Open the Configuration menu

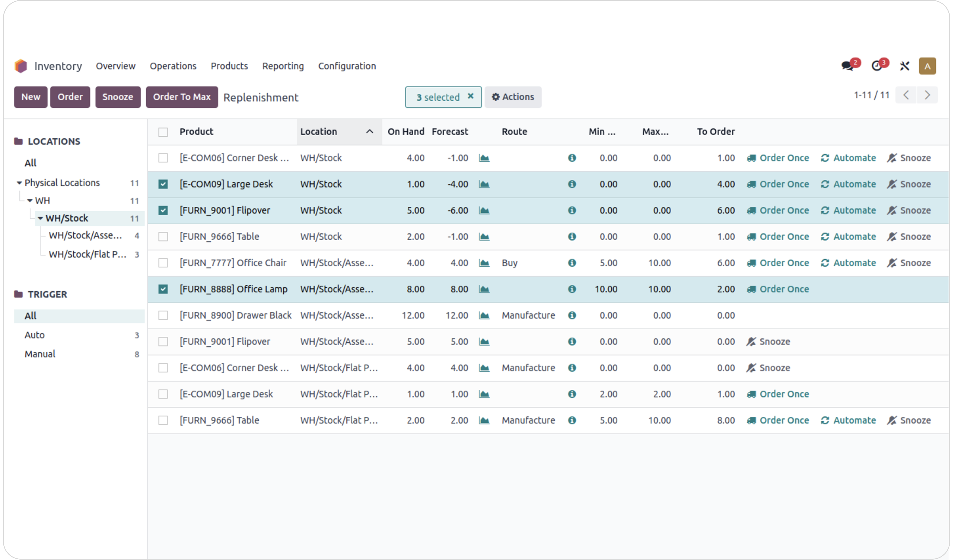[347, 66]
